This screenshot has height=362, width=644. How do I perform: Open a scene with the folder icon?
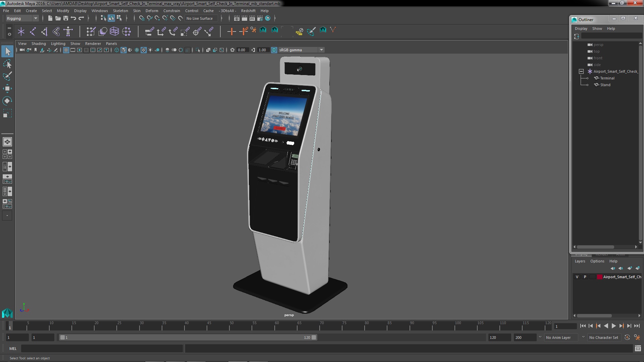(x=58, y=18)
